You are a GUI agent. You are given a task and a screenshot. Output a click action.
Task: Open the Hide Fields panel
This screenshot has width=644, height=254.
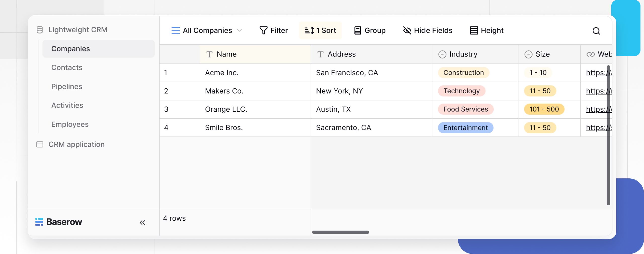click(x=428, y=30)
